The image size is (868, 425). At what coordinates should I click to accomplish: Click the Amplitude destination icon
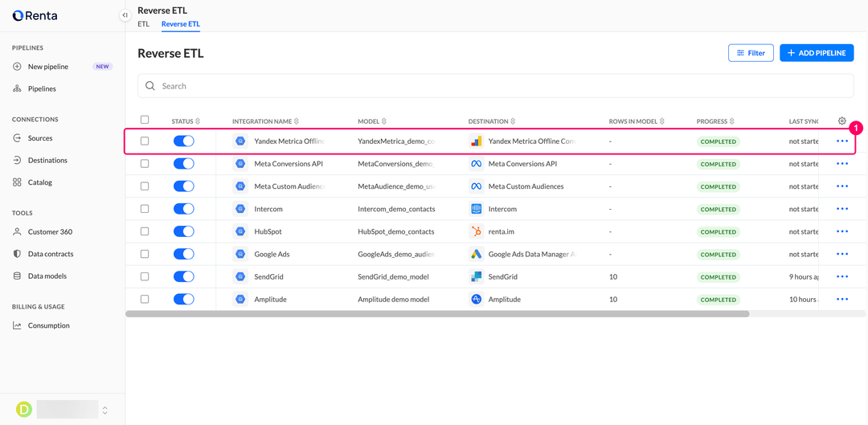click(x=476, y=300)
